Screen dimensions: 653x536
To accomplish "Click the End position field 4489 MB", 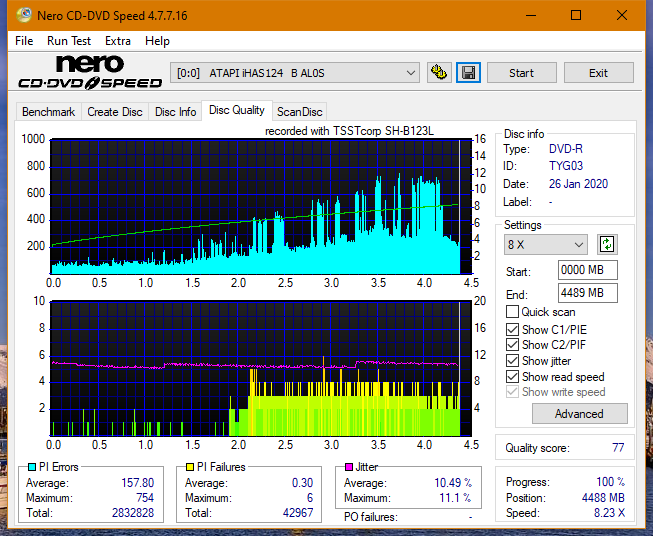I will 587,293.
